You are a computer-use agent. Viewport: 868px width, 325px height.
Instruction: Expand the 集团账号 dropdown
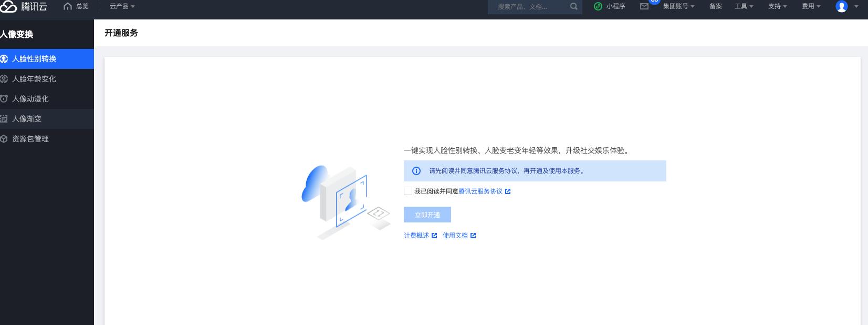coord(679,6)
